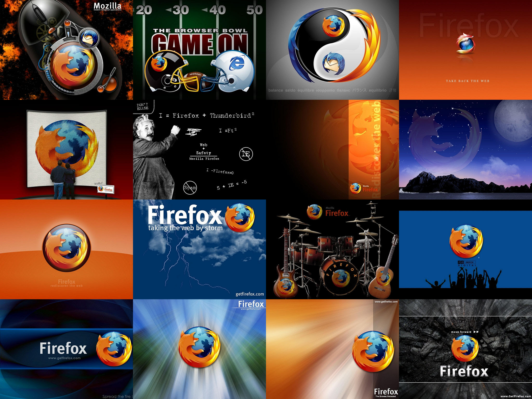532x399 pixels.
Task: Click the 'balance' word on yin-yang wallpaper
Action: pyautogui.click(x=276, y=90)
